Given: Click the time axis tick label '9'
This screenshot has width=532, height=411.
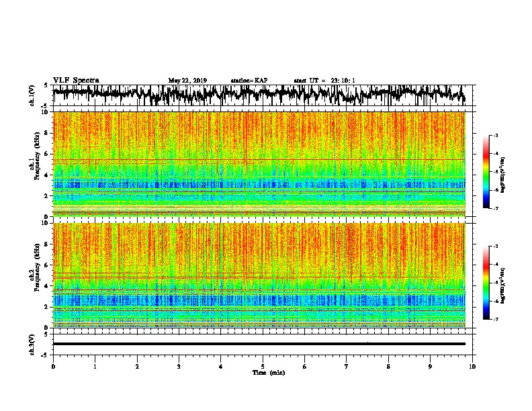Looking at the screenshot, I should pos(430,366).
